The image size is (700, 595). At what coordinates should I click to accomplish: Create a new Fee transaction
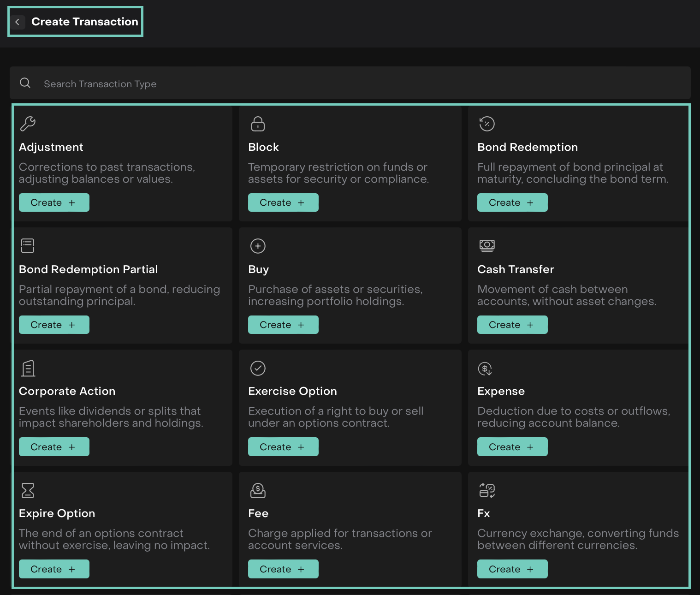click(x=283, y=569)
